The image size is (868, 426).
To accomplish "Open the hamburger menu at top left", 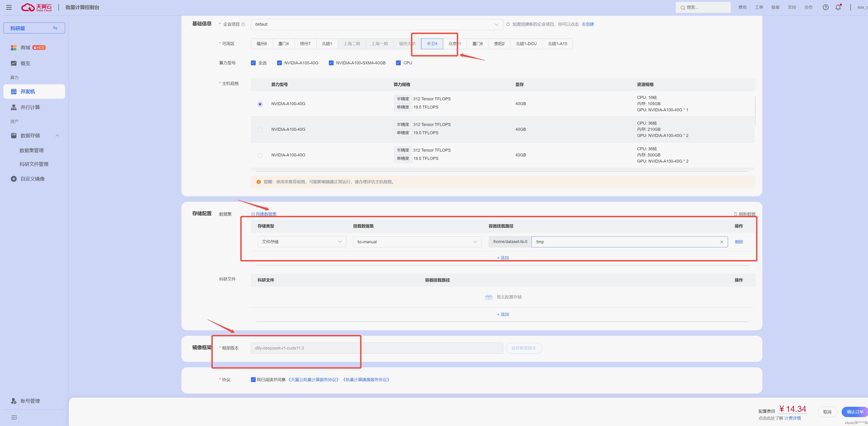I will (9, 7).
